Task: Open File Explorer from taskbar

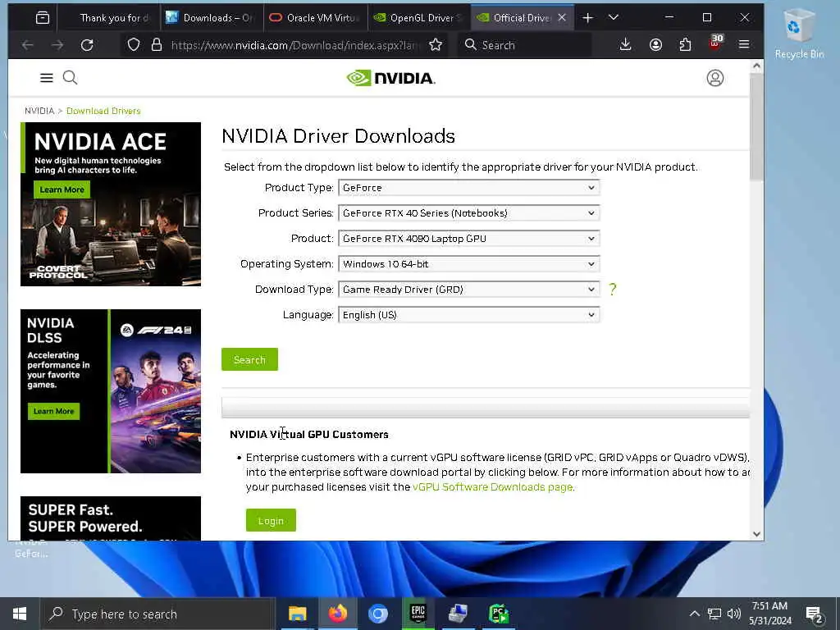Action: (x=297, y=614)
